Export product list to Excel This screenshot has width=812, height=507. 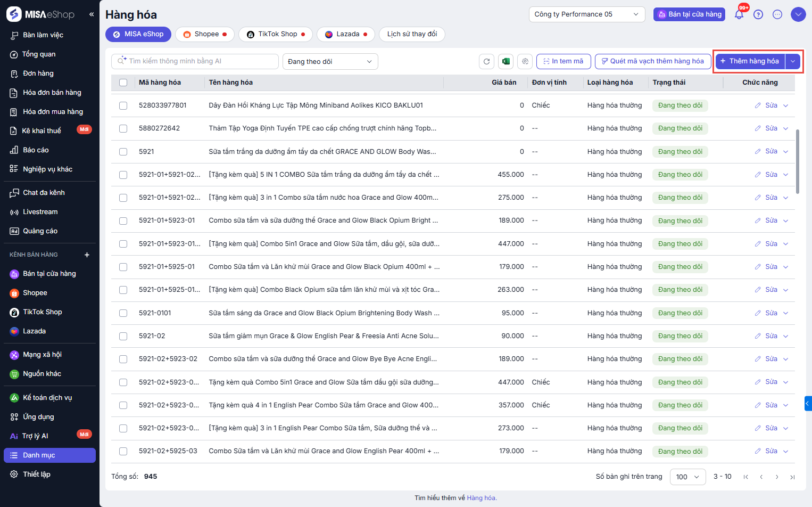tap(506, 61)
